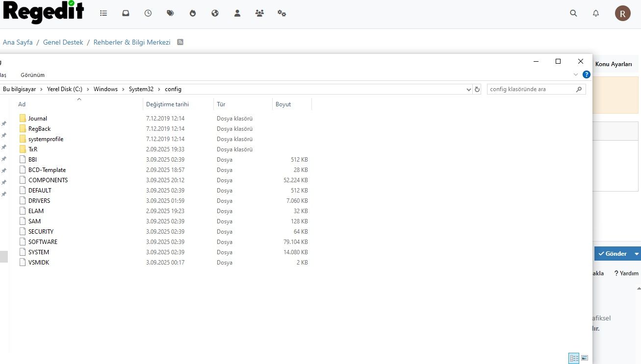Select the ELAM file
The height and width of the screenshot is (364, 641).
click(36, 211)
